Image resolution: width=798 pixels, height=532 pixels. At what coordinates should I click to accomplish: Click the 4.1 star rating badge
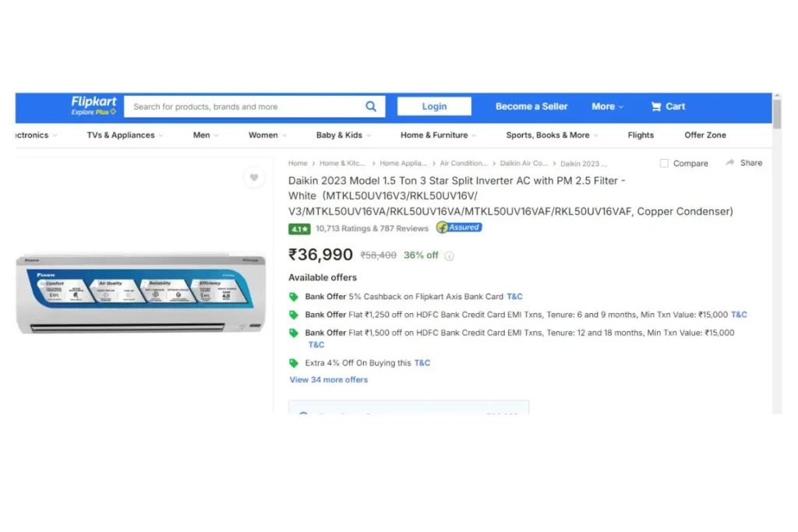299,229
